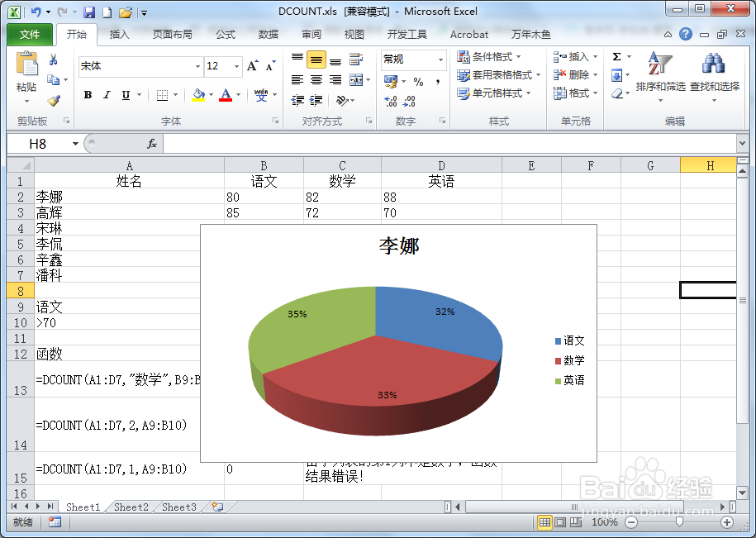The image size is (756, 538).
Task: Click the Paste clipboard icon
Action: 26,64
